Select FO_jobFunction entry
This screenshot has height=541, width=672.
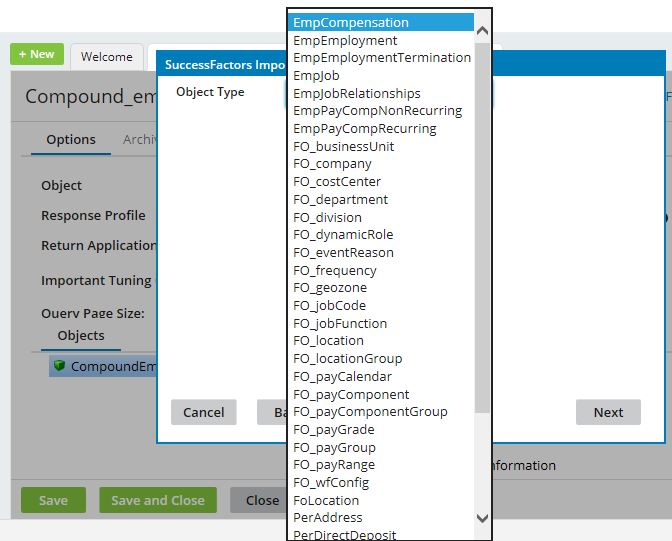381,323
